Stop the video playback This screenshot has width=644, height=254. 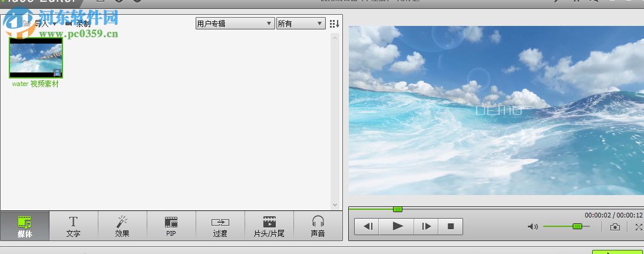[451, 226]
